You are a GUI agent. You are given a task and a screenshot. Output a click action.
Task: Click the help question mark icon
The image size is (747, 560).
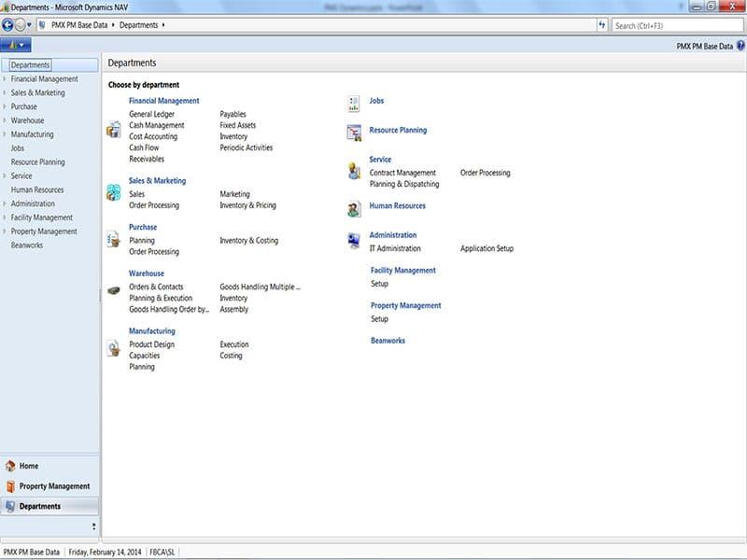(x=740, y=46)
